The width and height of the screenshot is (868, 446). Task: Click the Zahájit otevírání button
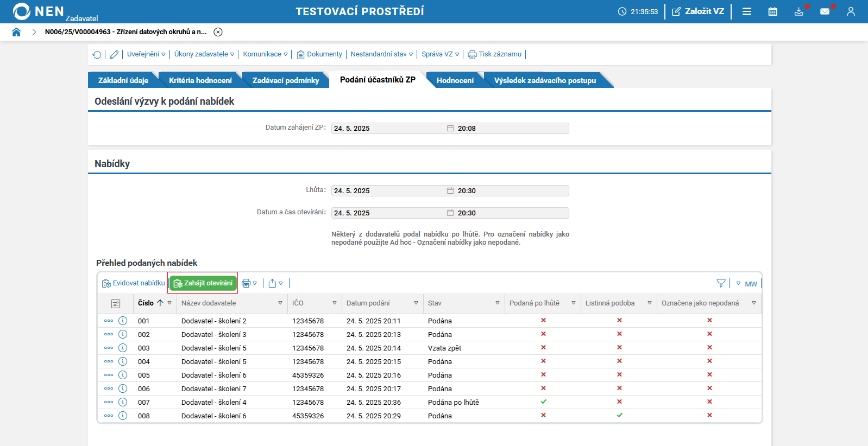coord(203,283)
